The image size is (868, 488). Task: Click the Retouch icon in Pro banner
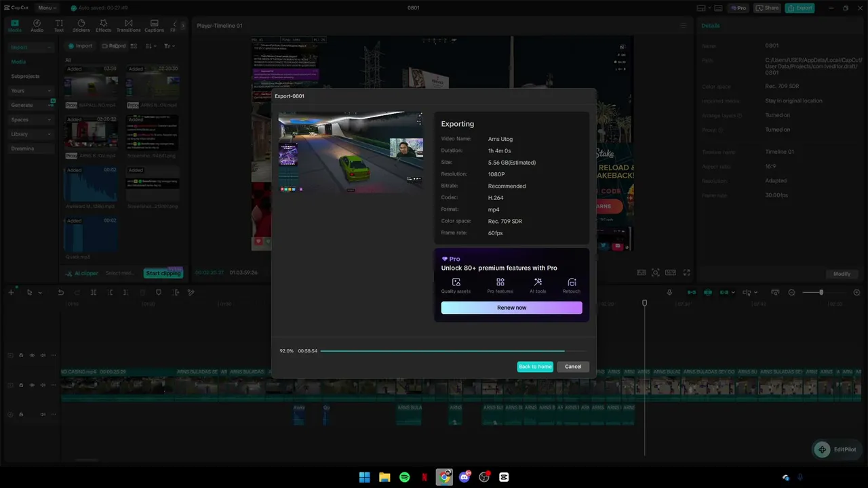pyautogui.click(x=572, y=282)
